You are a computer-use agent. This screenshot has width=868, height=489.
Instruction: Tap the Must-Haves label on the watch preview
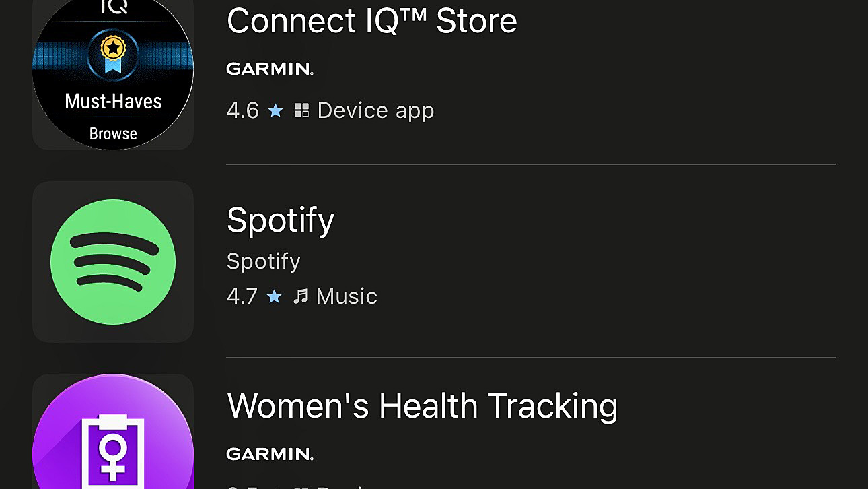[x=112, y=100]
